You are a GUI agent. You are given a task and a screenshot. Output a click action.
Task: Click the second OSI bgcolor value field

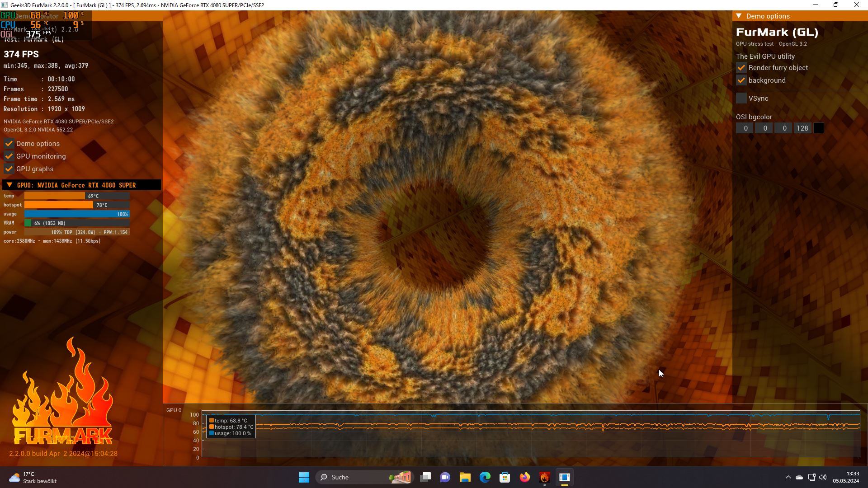coord(764,128)
